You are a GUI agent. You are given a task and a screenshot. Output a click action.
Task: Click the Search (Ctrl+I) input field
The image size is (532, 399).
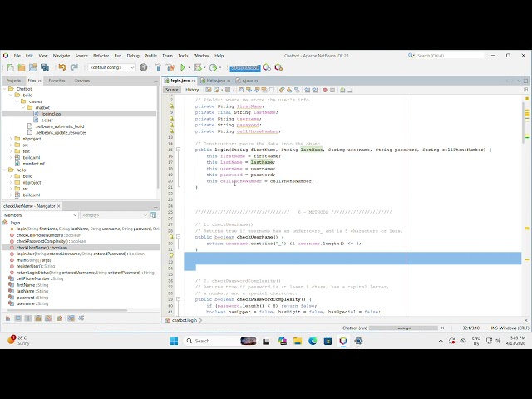point(450,56)
